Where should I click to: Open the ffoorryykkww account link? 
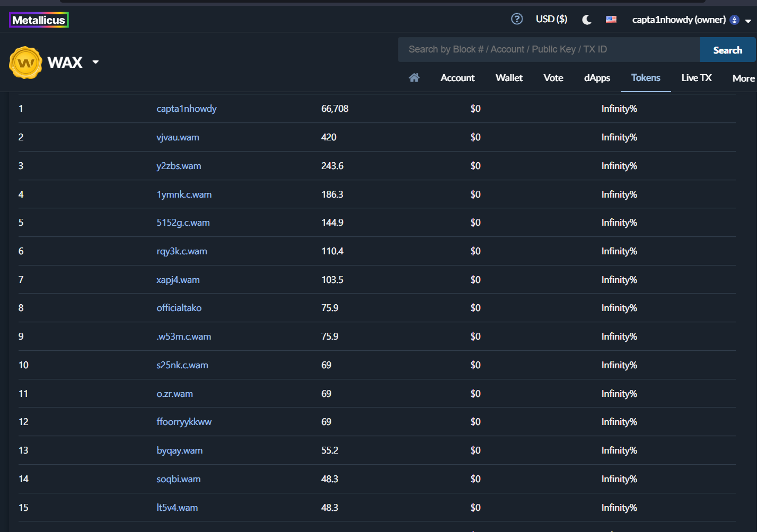(184, 422)
